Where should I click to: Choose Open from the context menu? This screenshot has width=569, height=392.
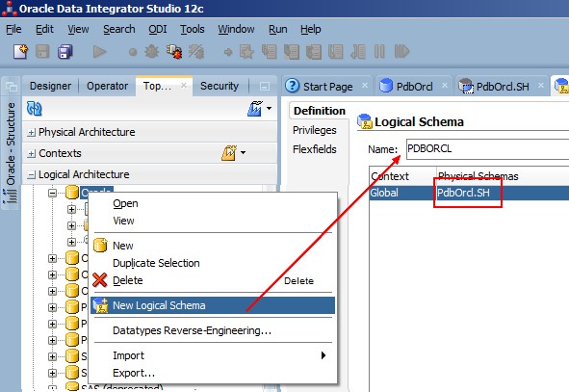[213, 203]
